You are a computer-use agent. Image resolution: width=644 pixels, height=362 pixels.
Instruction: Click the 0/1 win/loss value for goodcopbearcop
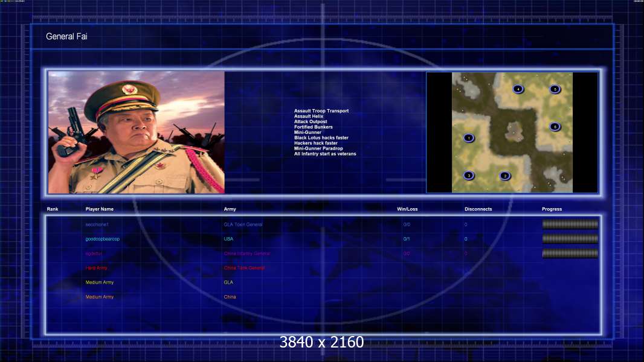coord(407,239)
